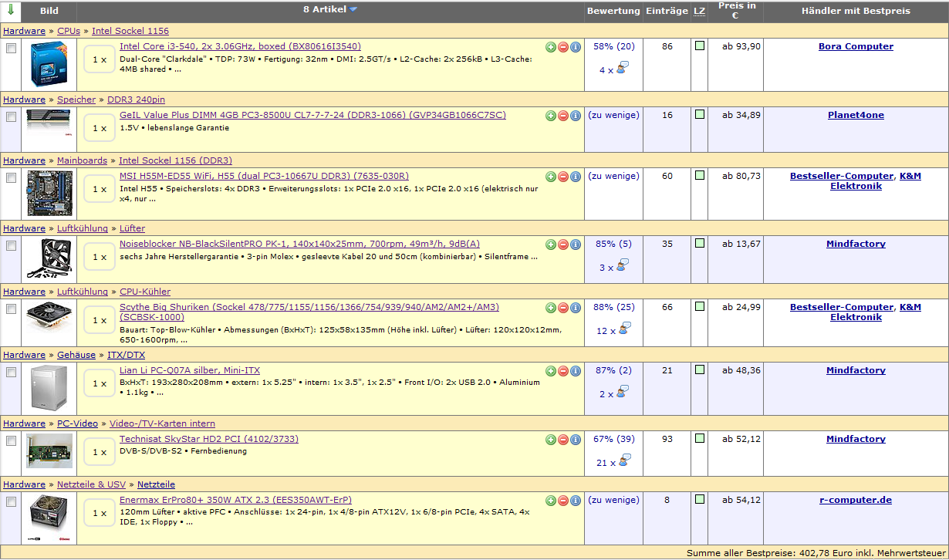This screenshot has height=560, width=949.
Task: Open blue info icon for MSI H55M-ED55 mainboard
Action: point(576,177)
